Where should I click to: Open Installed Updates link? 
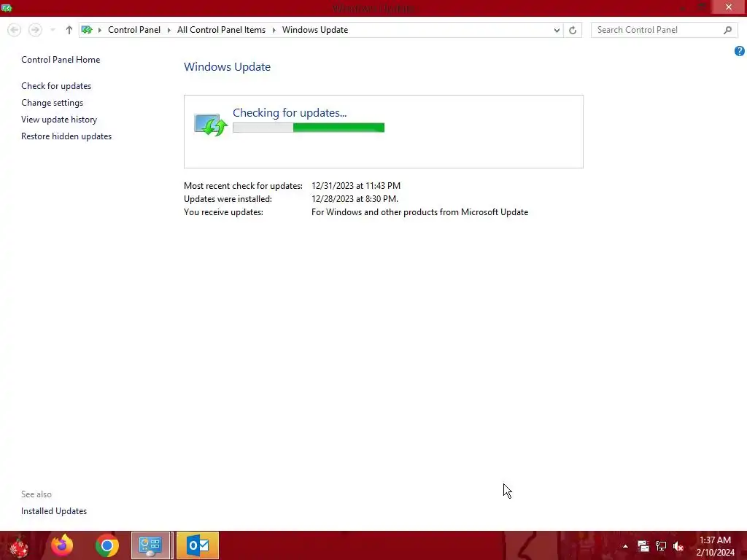click(54, 511)
